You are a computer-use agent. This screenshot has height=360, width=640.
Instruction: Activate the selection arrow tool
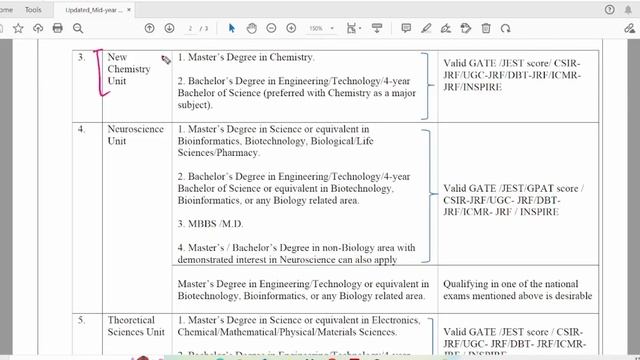click(232, 28)
